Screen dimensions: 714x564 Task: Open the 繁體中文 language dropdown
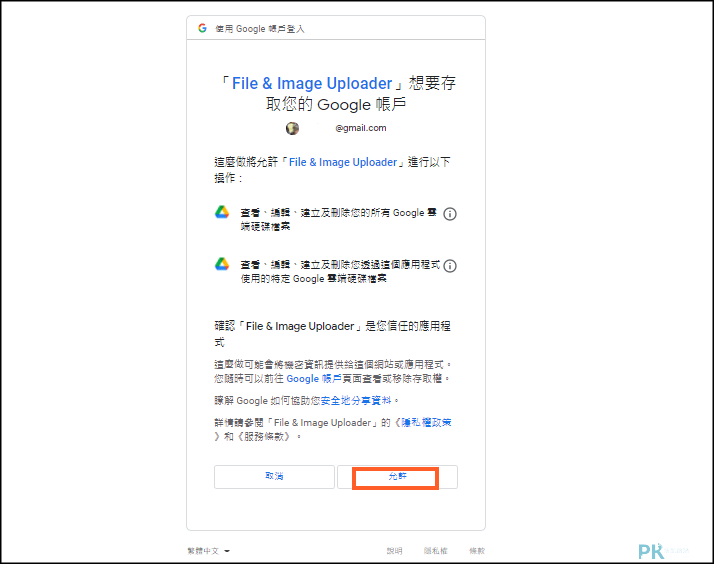(209, 551)
